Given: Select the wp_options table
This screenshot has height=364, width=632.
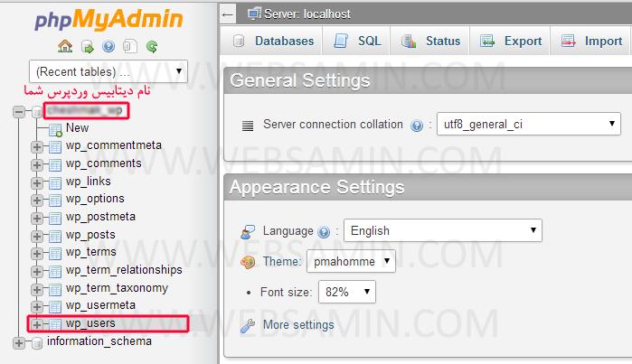Looking at the screenshot, I should (95, 199).
